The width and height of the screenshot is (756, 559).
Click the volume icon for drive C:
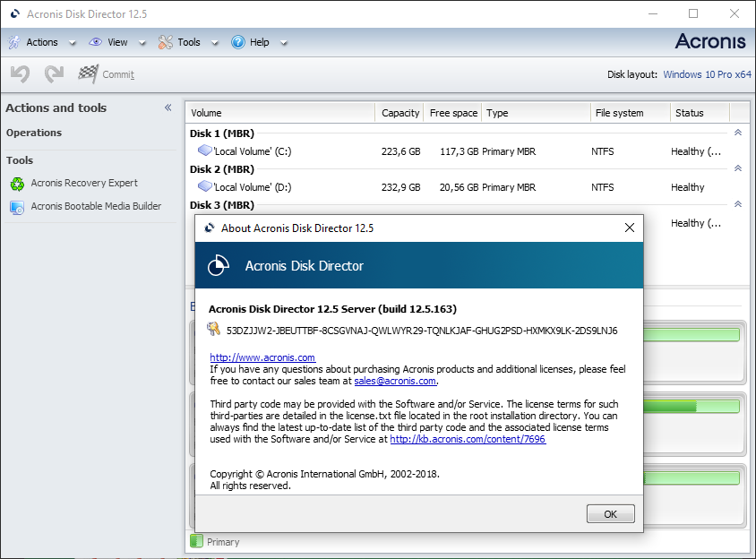click(204, 150)
